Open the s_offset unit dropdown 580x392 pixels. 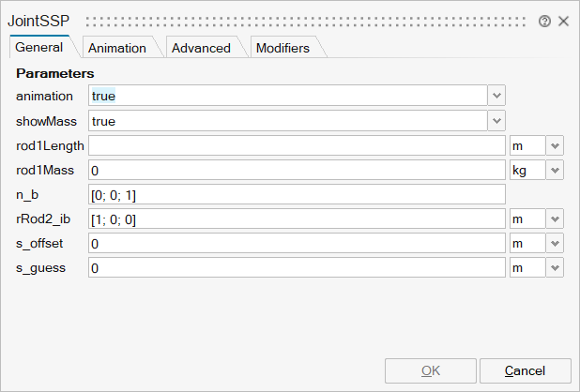click(x=555, y=243)
